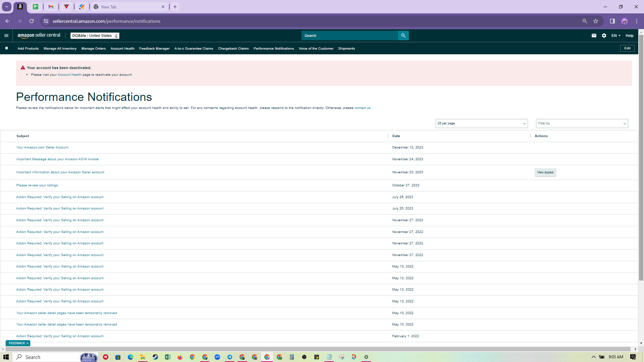The height and width of the screenshot is (362, 644).
Task: Open the 25 per page dropdown
Action: coord(482,123)
